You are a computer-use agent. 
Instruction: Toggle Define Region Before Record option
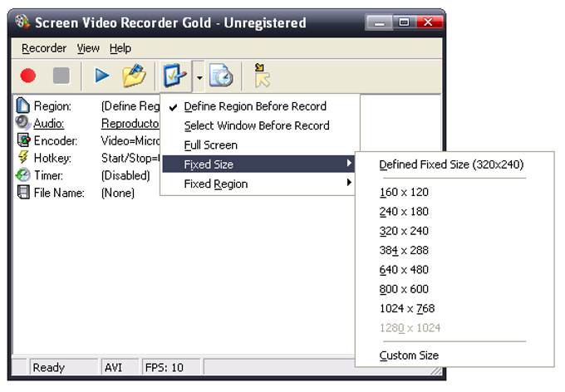[x=259, y=106]
